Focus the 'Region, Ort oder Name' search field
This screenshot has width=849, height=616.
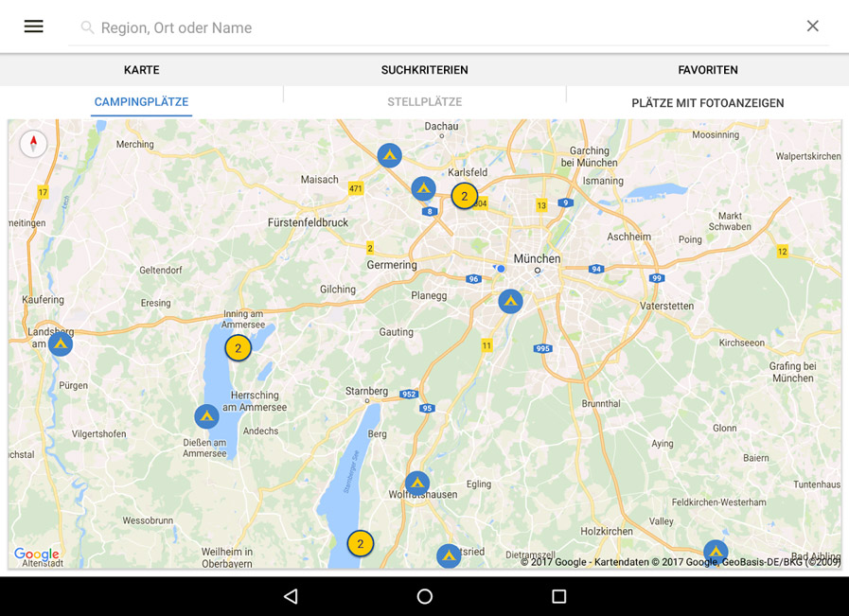click(449, 27)
